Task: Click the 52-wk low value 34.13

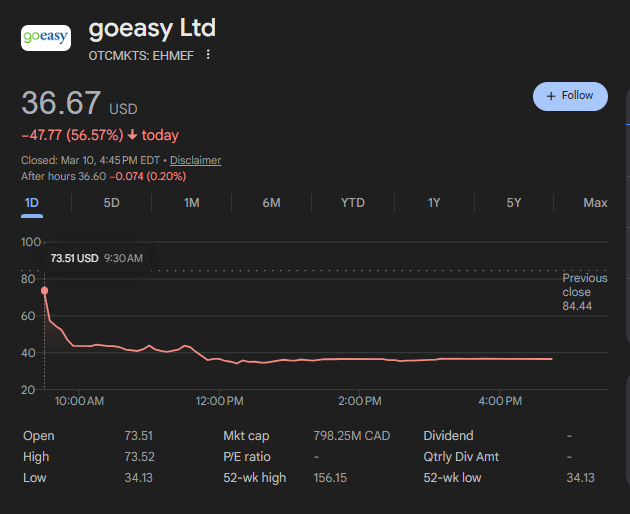Action: 580,478
